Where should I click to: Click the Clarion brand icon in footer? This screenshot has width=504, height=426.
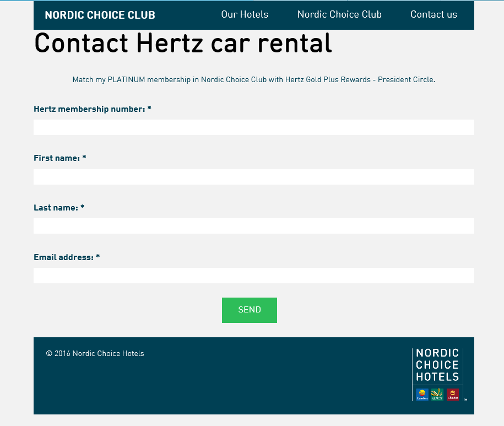453,394
